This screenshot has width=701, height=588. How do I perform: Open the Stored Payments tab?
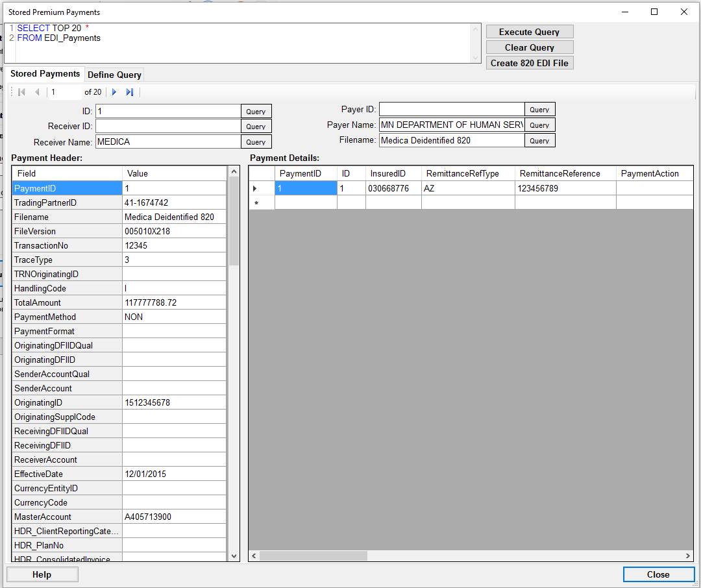pos(45,74)
